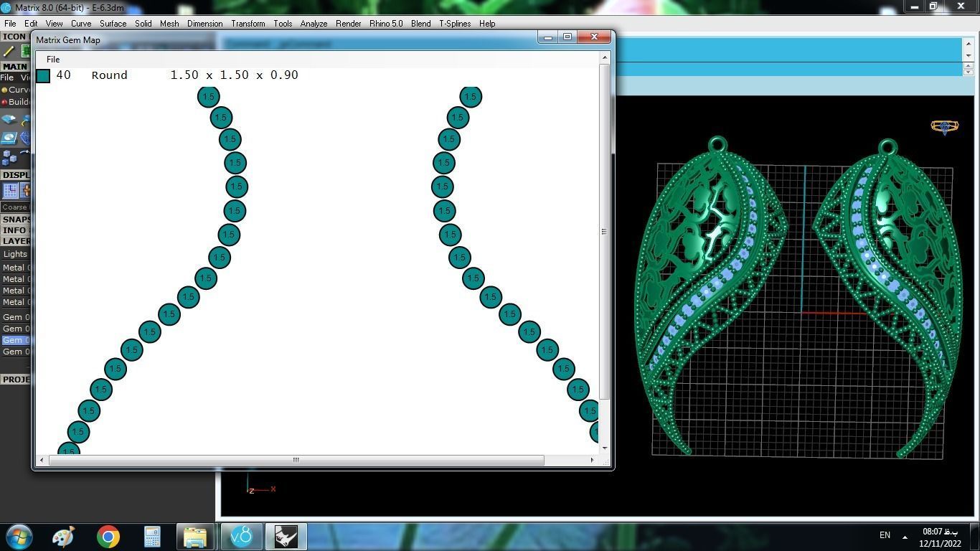Open the Windows Start menu
The height and width of the screenshot is (551, 980).
coord(19,536)
